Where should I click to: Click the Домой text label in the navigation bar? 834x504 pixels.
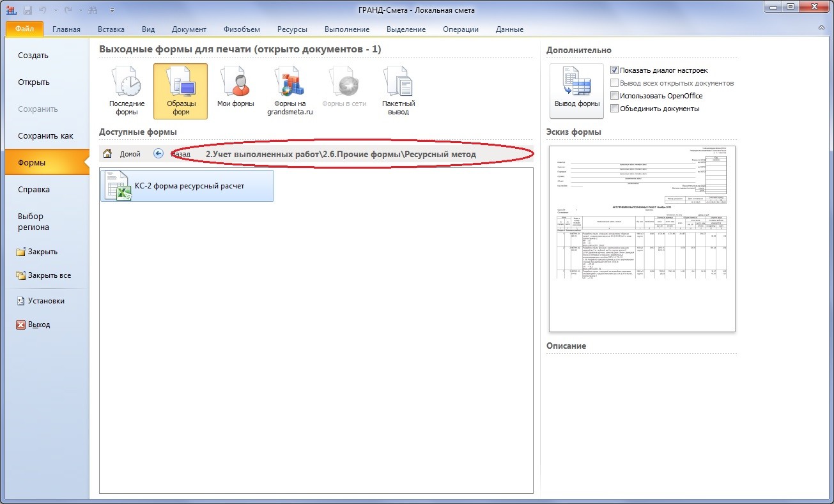coord(130,154)
